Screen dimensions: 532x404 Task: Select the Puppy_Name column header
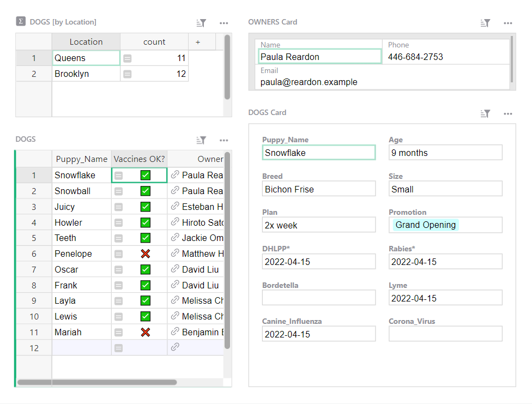point(81,159)
